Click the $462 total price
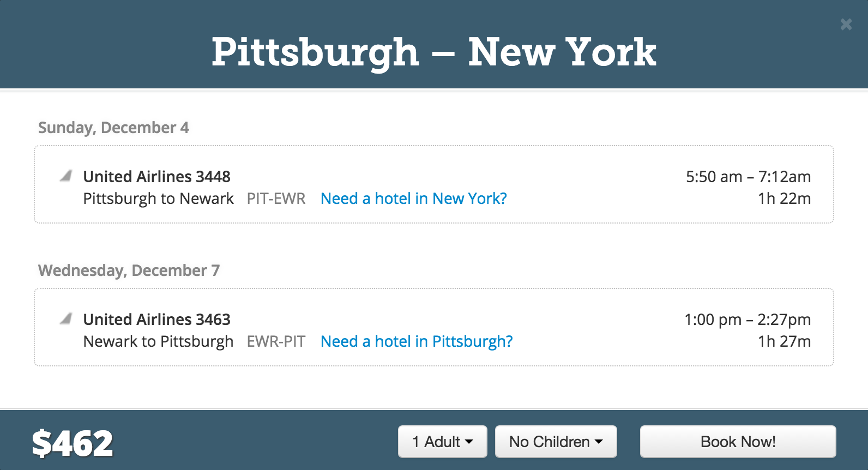This screenshot has width=868, height=470. click(73, 443)
